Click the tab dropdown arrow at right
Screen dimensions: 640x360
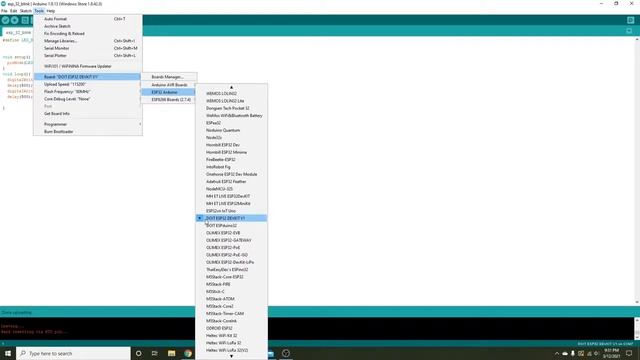pyautogui.click(x=629, y=31)
